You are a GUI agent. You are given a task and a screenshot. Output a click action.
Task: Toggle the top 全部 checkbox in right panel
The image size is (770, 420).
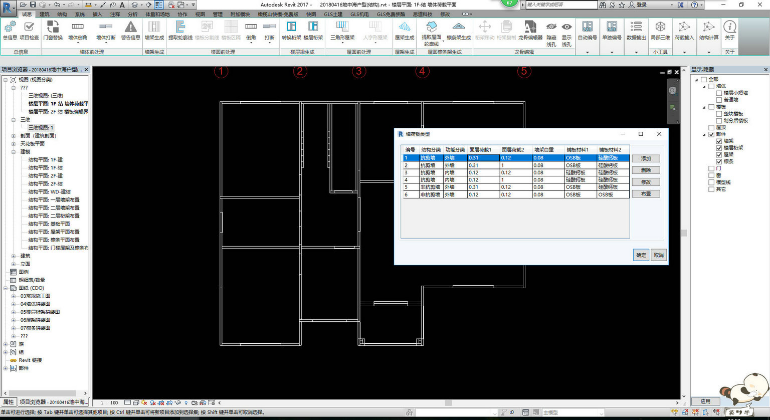click(704, 79)
